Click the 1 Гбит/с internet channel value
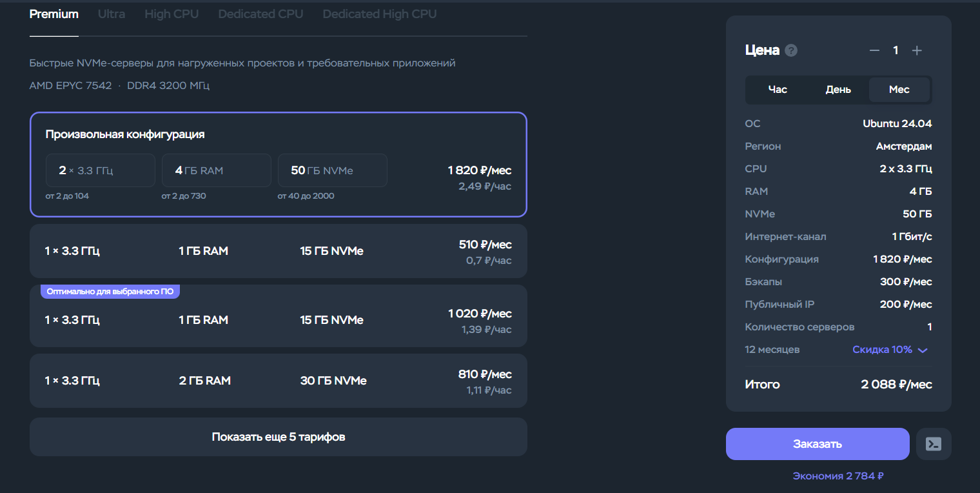The height and width of the screenshot is (493, 980). (x=912, y=237)
